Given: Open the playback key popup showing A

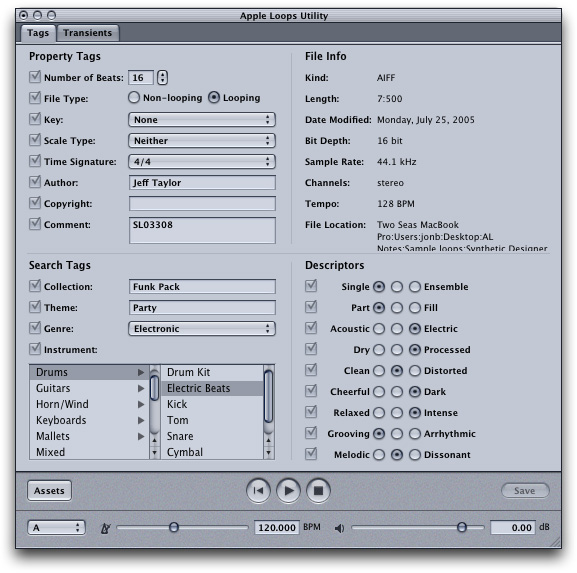Looking at the screenshot, I should pyautogui.click(x=56, y=528).
